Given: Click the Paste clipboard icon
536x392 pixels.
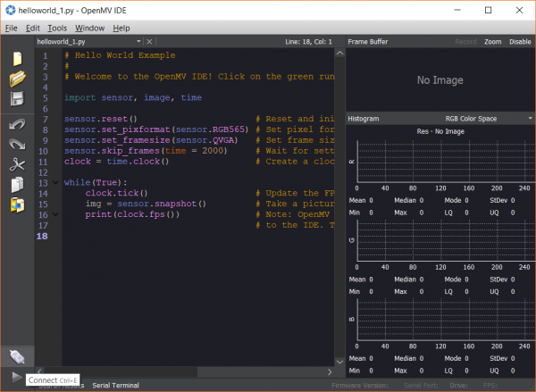Looking at the screenshot, I should click(17, 205).
